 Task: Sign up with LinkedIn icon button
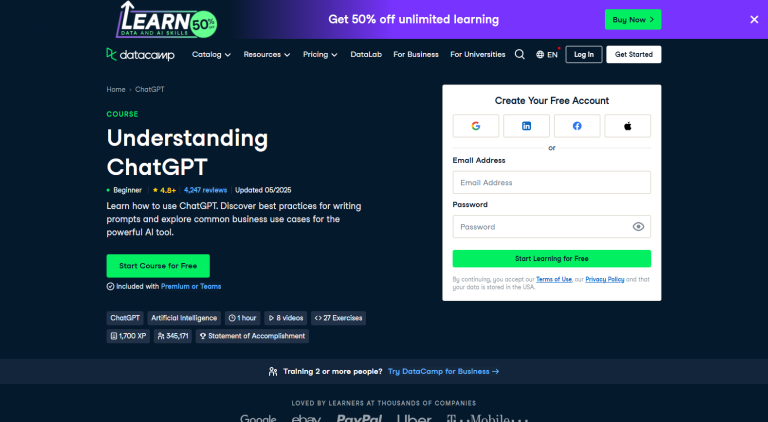(x=527, y=126)
